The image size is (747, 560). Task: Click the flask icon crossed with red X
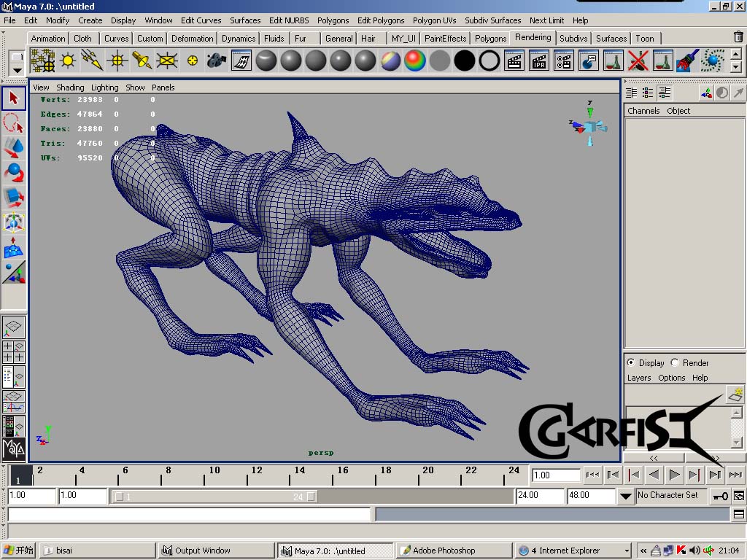638,61
